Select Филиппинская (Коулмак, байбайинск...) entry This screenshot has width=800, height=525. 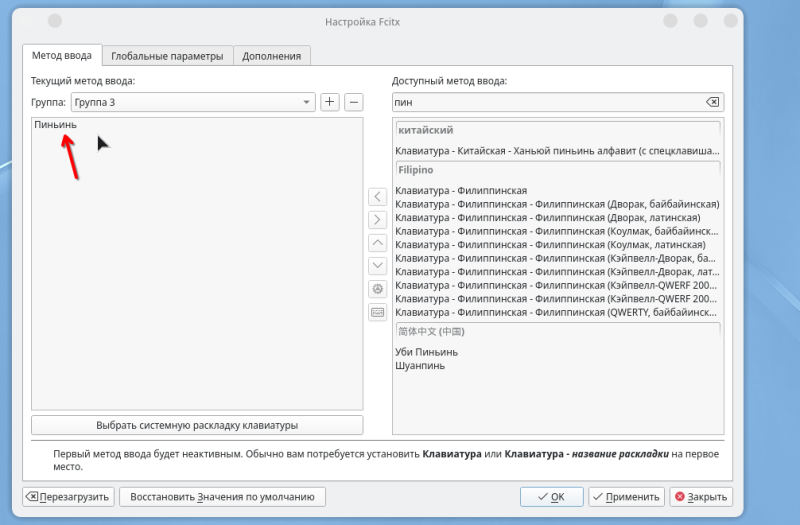pyautogui.click(x=558, y=231)
